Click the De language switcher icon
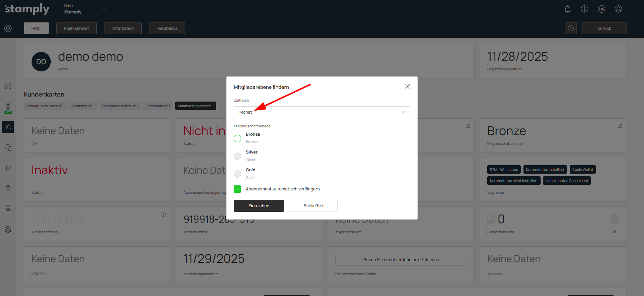 pyautogui.click(x=601, y=9)
